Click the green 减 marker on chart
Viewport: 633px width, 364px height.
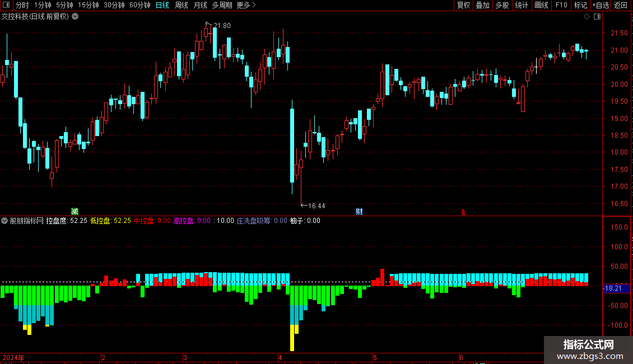coord(75,212)
